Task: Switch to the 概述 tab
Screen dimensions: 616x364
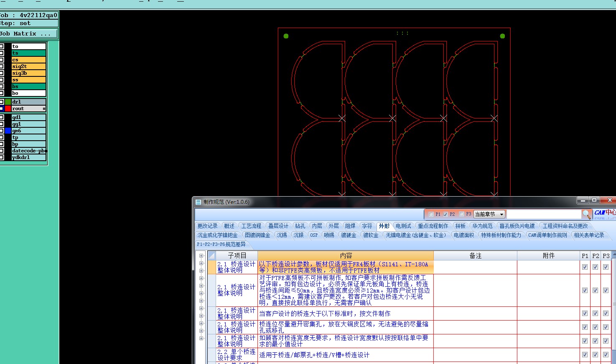Action: point(229,226)
